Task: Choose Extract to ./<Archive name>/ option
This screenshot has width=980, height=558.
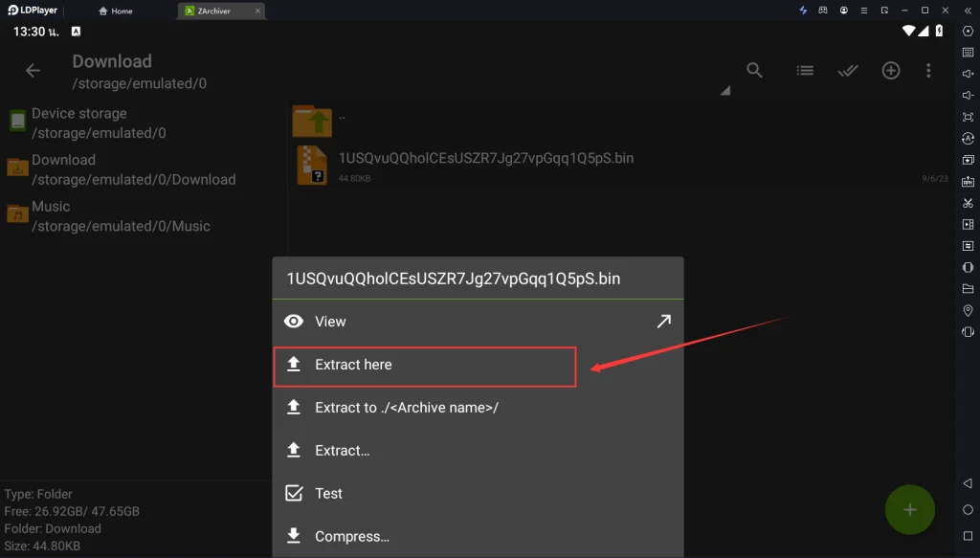Action: (478, 408)
